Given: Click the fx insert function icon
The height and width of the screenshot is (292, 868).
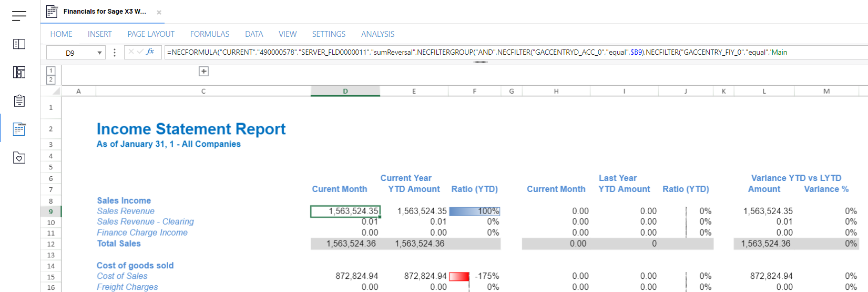Looking at the screenshot, I should pos(150,52).
